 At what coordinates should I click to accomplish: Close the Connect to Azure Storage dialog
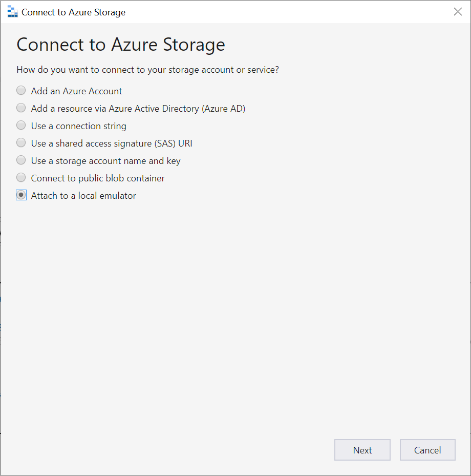457,11
